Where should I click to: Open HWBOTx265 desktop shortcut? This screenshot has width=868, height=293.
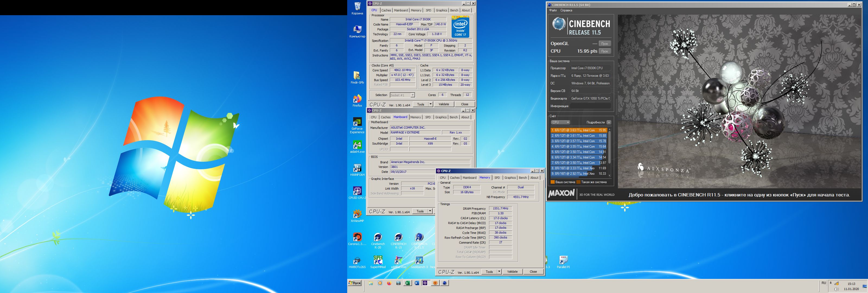[357, 262]
